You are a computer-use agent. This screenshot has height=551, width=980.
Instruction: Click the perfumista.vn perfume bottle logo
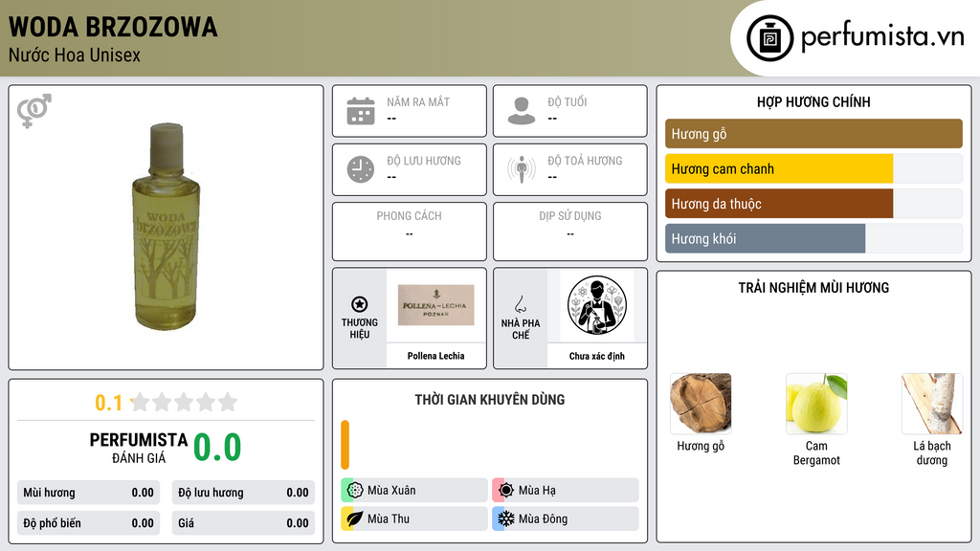pyautogui.click(x=769, y=38)
